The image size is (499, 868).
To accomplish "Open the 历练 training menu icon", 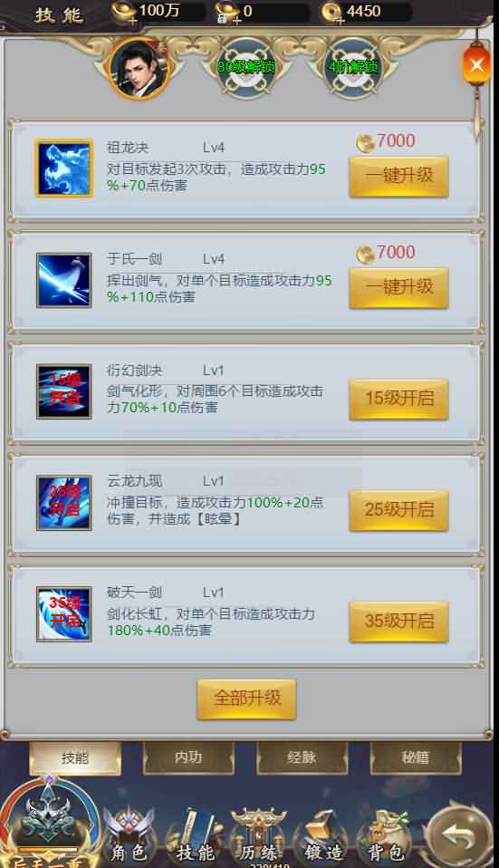I will click(x=258, y=834).
